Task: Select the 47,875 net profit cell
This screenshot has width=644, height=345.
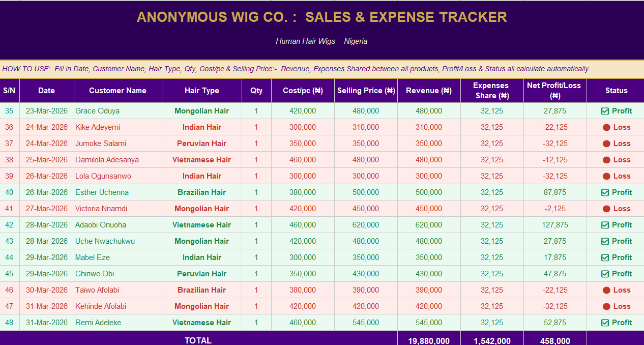Action: 555,274
